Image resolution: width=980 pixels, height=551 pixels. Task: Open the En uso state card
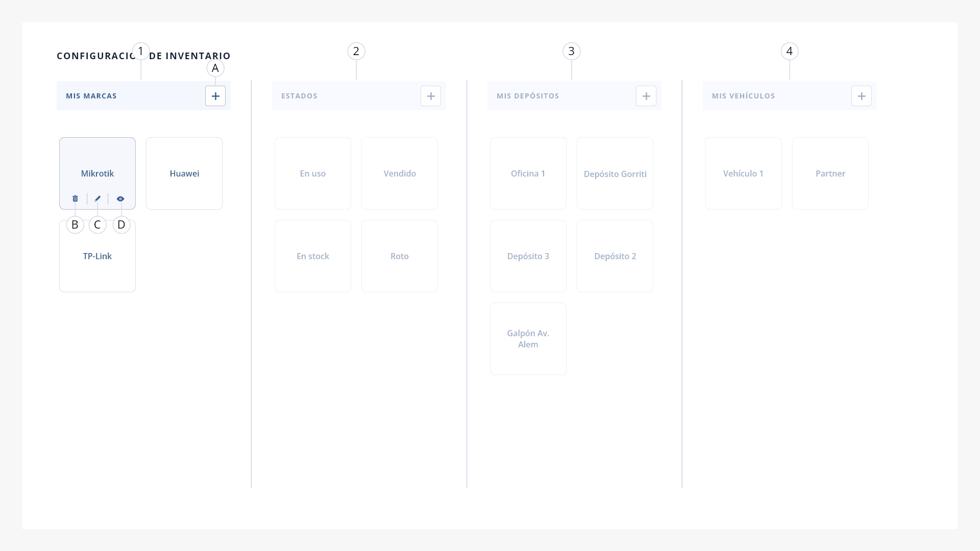pos(313,173)
